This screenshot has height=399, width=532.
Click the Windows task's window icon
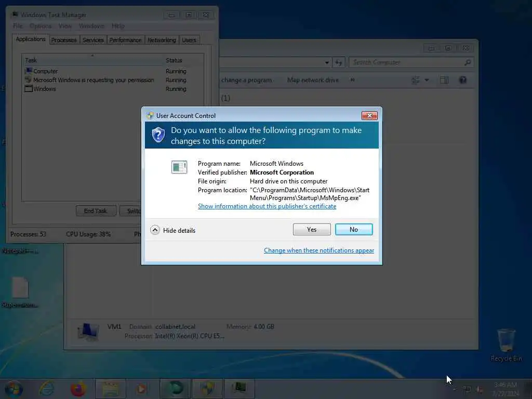(29, 88)
